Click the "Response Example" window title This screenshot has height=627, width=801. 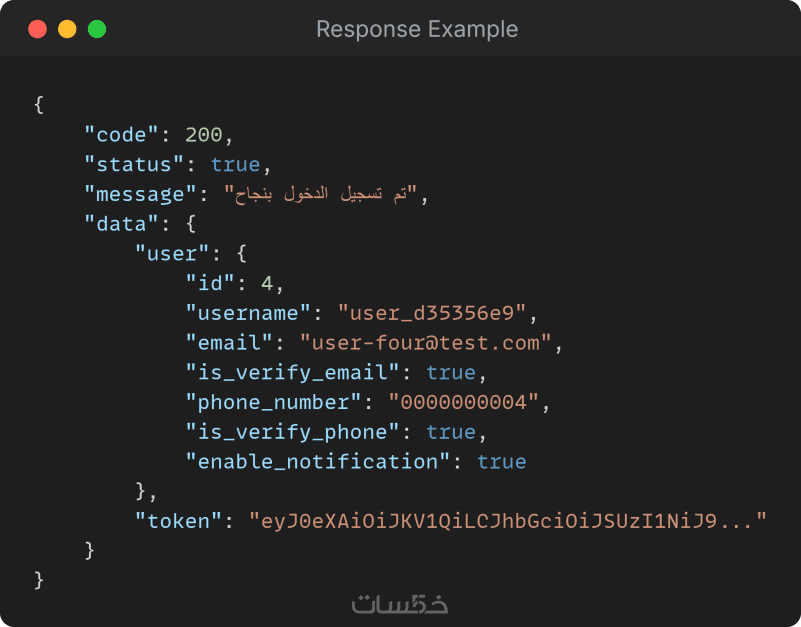(417, 29)
